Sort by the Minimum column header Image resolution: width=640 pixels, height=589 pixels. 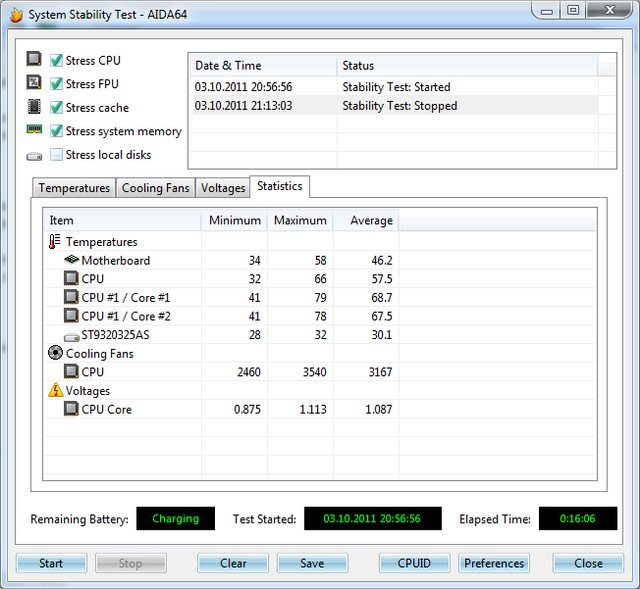pos(234,221)
